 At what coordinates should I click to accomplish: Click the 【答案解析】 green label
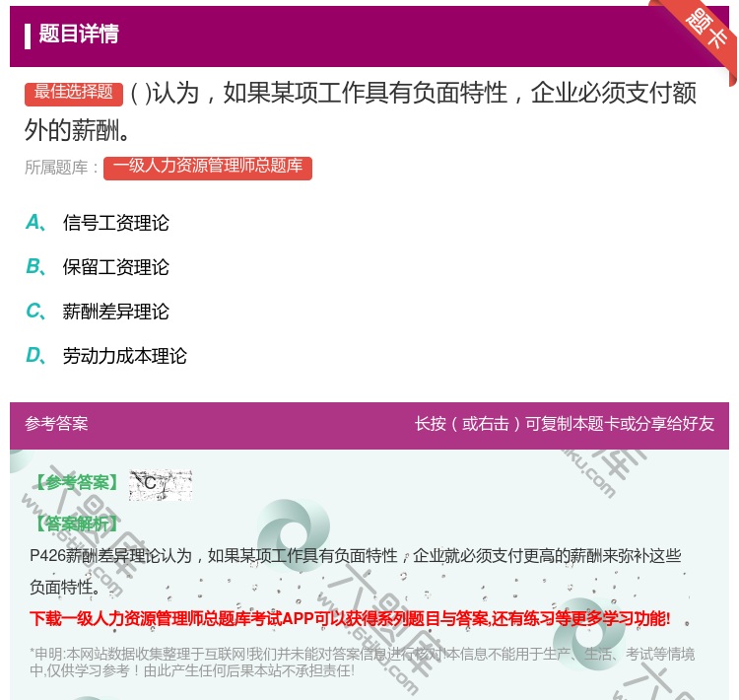tap(76, 524)
